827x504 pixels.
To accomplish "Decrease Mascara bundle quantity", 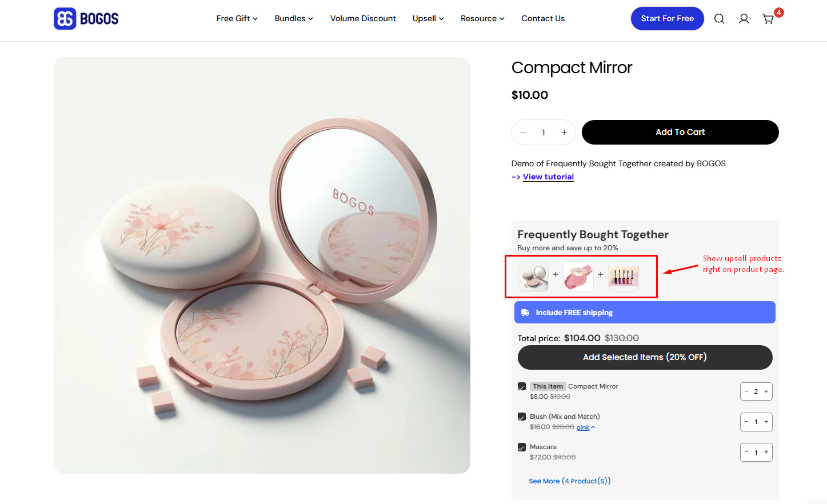I will [746, 452].
